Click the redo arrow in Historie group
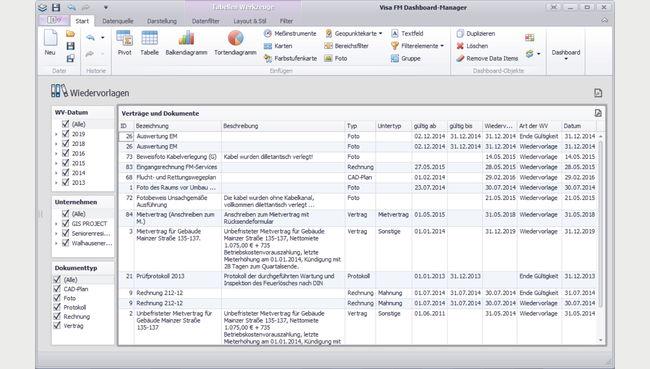This screenshot has width=650, height=369. point(90,54)
